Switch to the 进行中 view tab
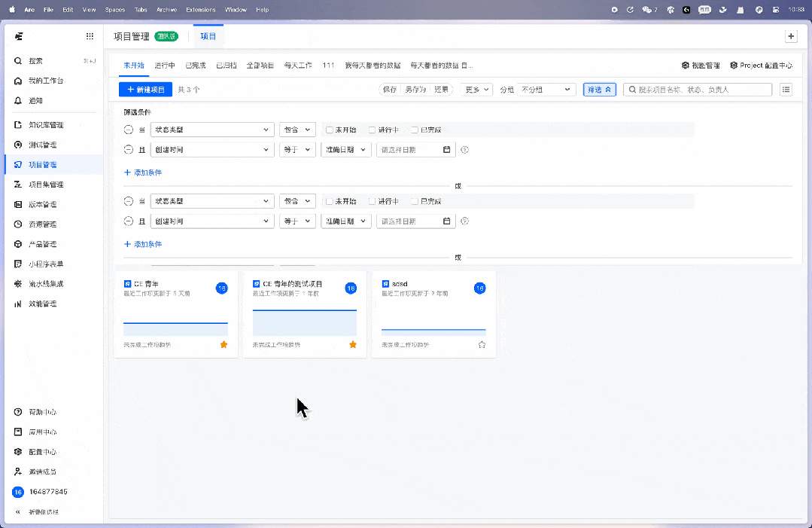812x528 pixels. tap(165, 66)
